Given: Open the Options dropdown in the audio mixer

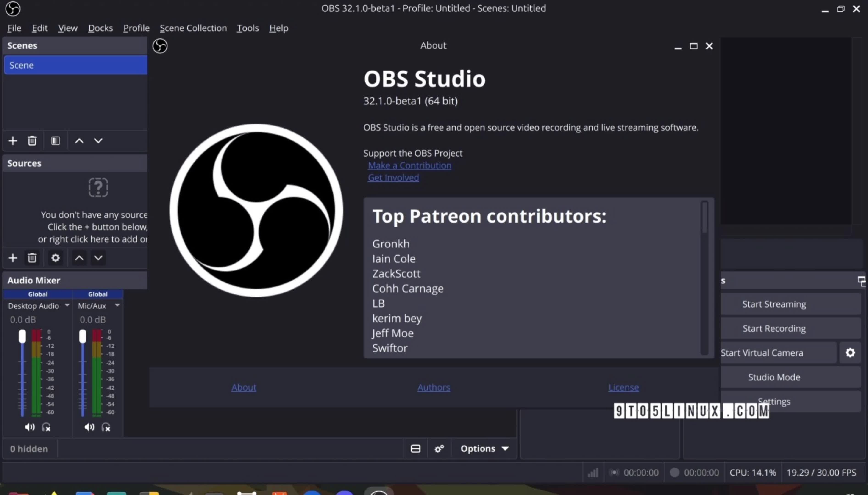Looking at the screenshot, I should 484,448.
